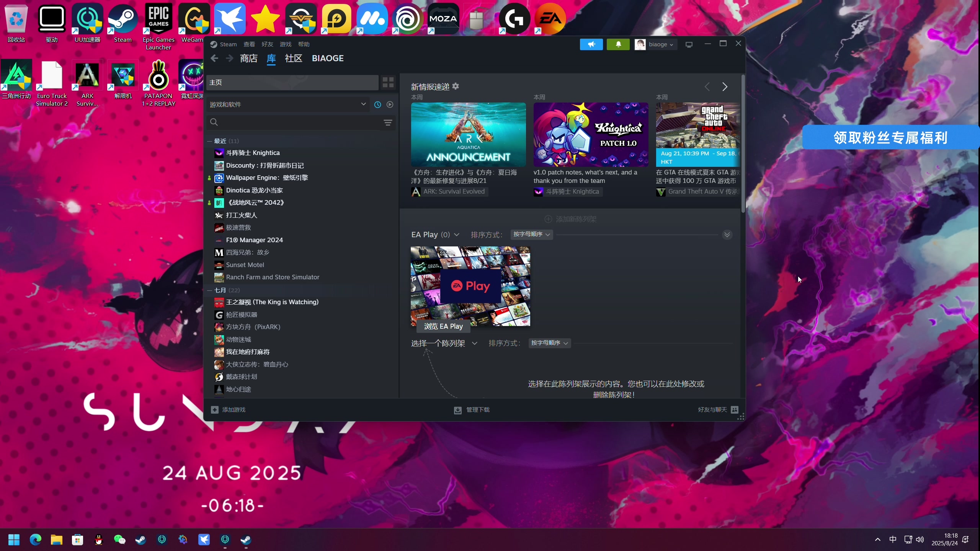
Task: Switch to the 商店 tab
Action: pyautogui.click(x=249, y=58)
